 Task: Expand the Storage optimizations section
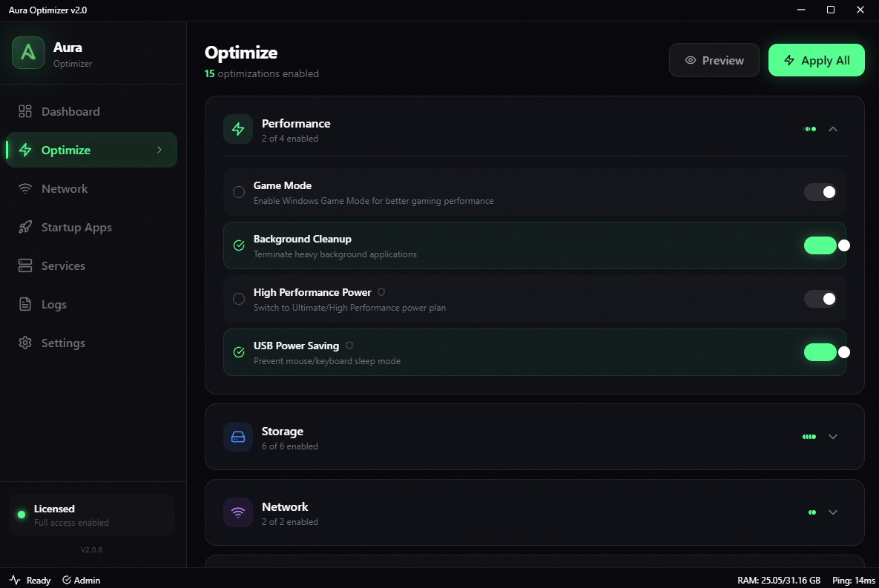tap(832, 437)
